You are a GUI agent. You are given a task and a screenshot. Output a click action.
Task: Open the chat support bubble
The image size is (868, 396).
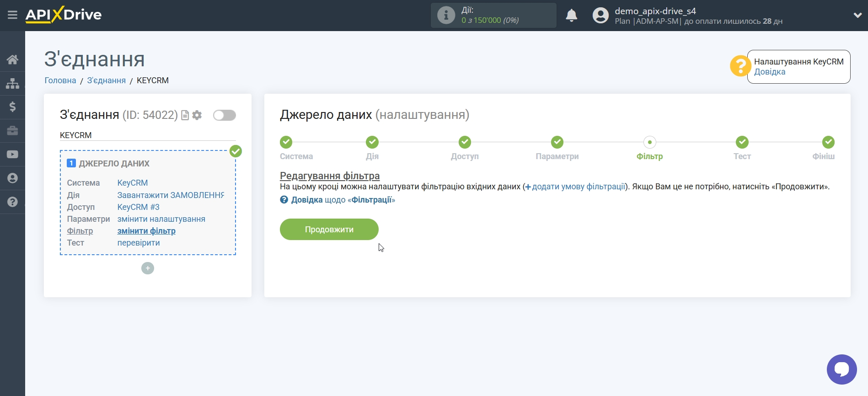[841, 369]
